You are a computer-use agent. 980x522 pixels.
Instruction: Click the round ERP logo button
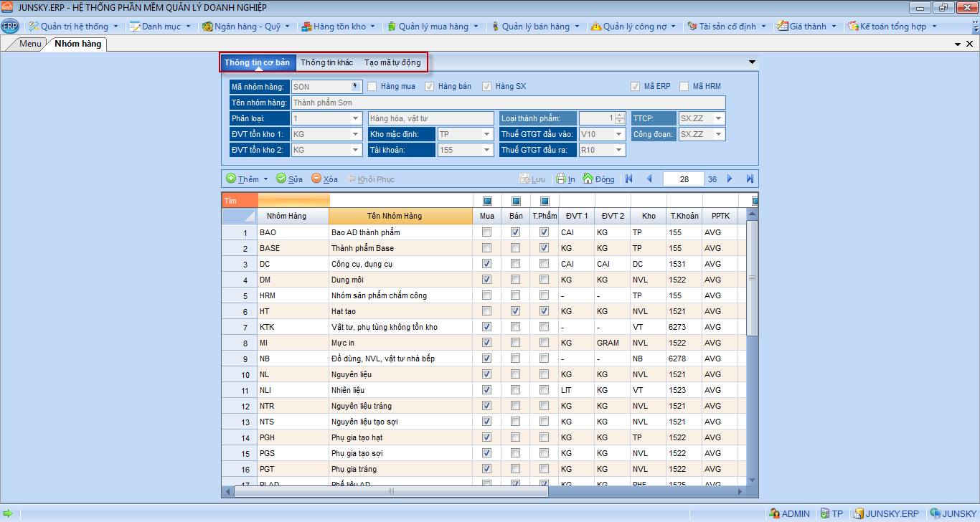point(10,27)
